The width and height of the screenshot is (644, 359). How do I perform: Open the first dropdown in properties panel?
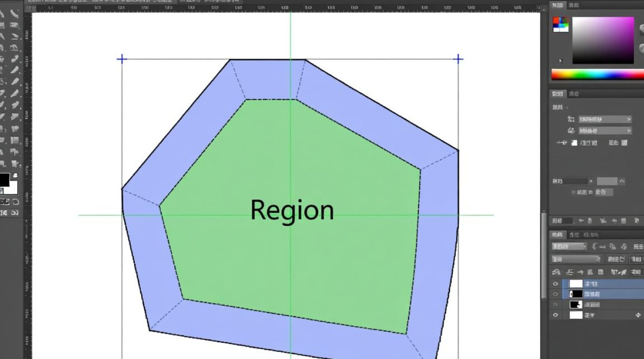tap(605, 119)
